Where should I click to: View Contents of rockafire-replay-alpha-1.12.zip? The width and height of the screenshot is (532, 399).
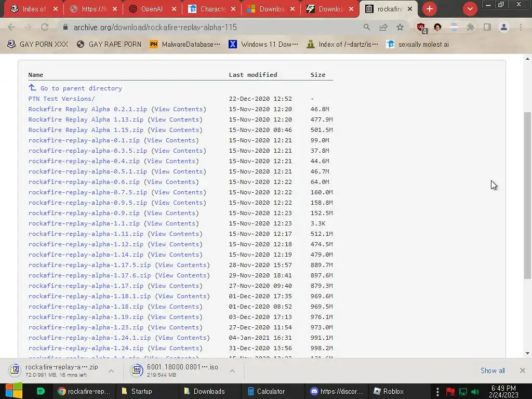click(x=175, y=244)
